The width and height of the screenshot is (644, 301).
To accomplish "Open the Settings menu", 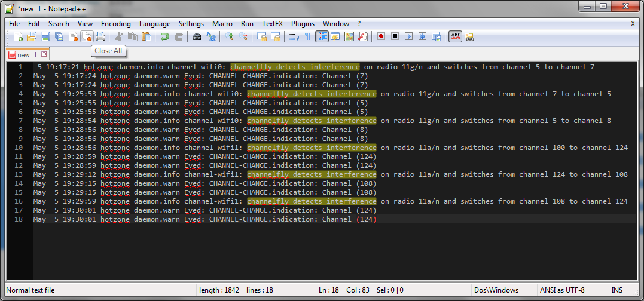I will click(x=191, y=24).
